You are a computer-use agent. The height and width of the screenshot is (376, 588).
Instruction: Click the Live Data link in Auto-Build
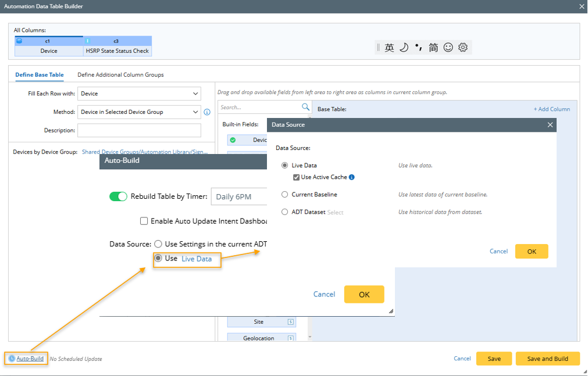click(x=197, y=259)
